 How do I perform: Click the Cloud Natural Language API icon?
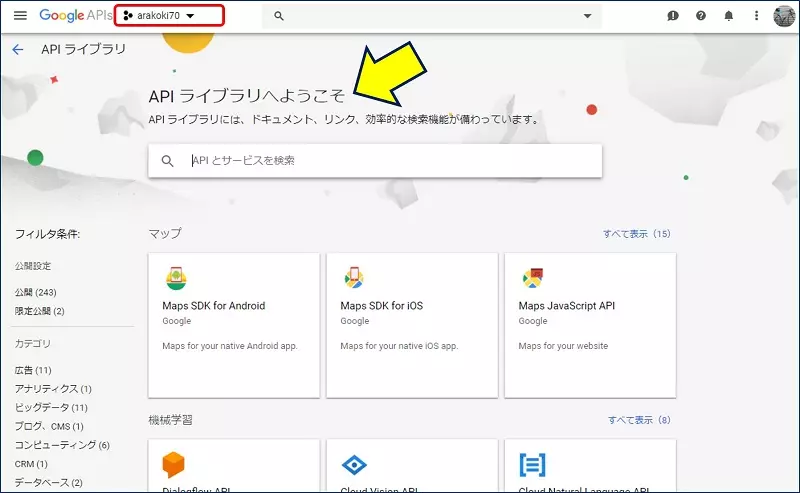click(x=532, y=465)
